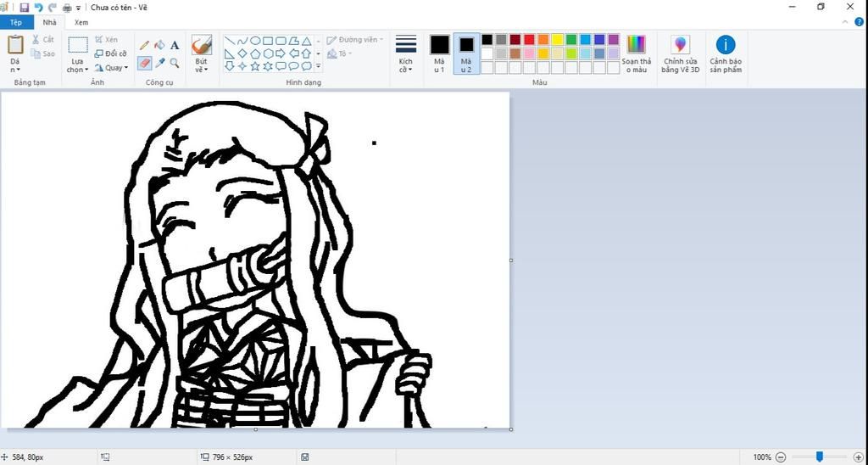Choose the Down arrow shape
868x465 pixels.
coord(230,66)
